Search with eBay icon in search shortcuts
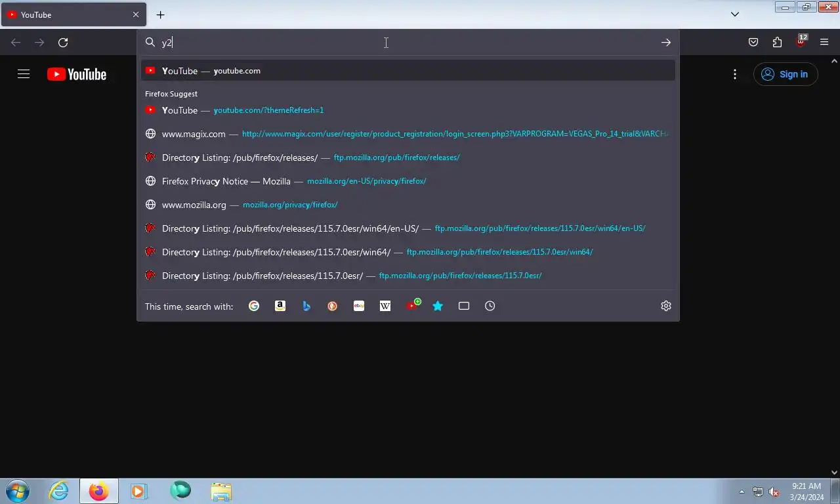Viewport: 840px width, 504px height. point(359,306)
